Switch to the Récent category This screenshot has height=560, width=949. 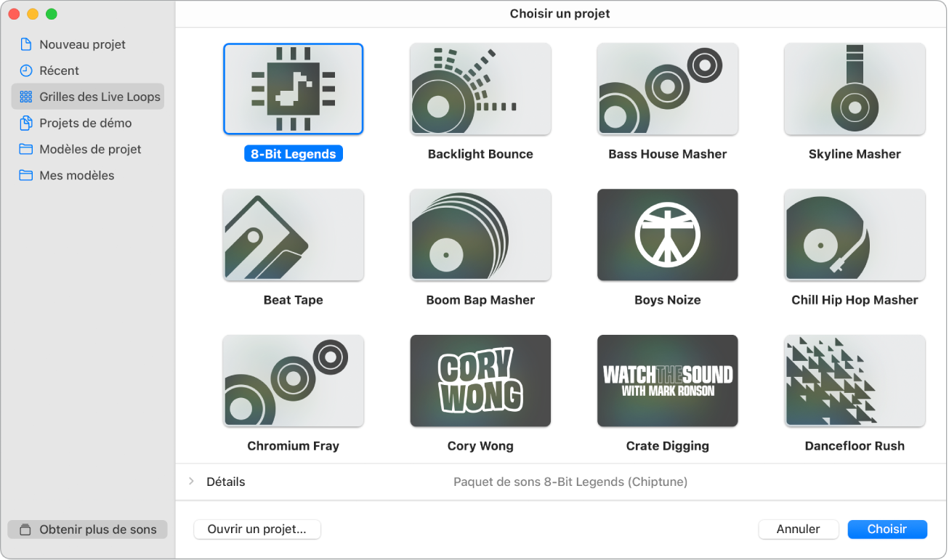click(x=60, y=70)
